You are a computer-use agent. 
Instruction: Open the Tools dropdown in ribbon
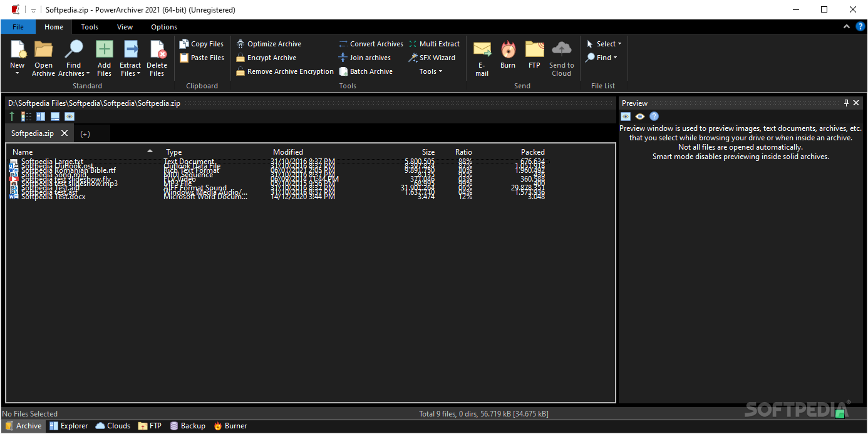[431, 71]
